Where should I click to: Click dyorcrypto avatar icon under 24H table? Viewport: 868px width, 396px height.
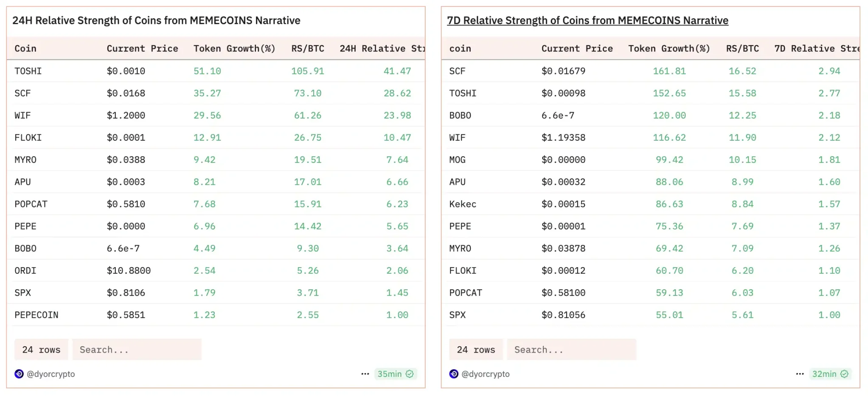click(x=19, y=374)
